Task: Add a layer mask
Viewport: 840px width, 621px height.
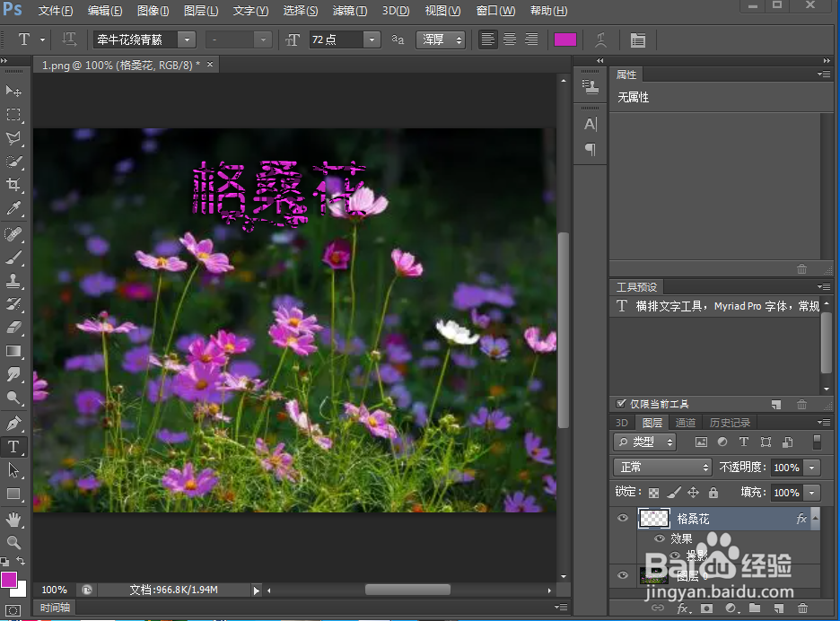Action: [706, 608]
